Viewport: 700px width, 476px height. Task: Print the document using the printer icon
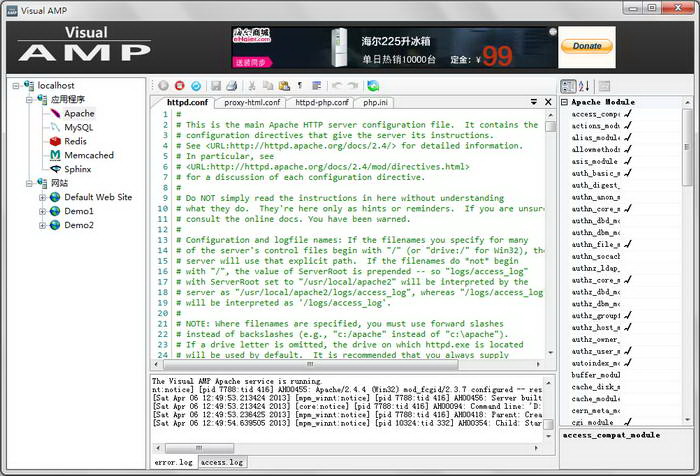pos(231,86)
